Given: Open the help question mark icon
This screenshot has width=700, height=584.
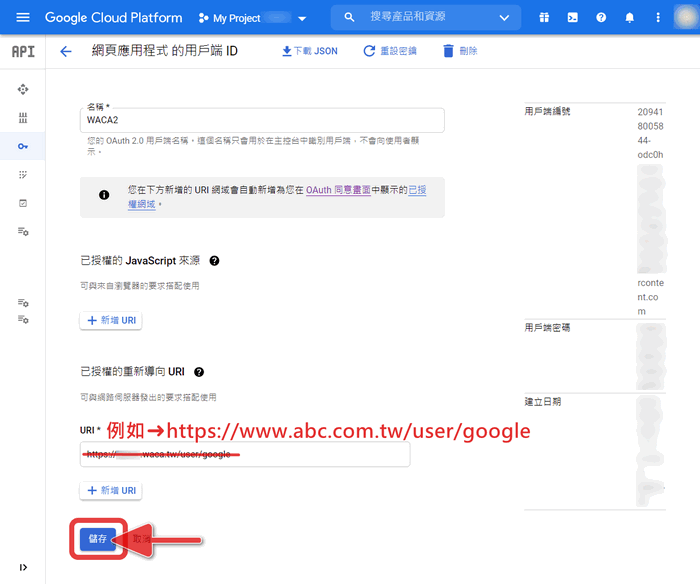Looking at the screenshot, I should [601, 17].
